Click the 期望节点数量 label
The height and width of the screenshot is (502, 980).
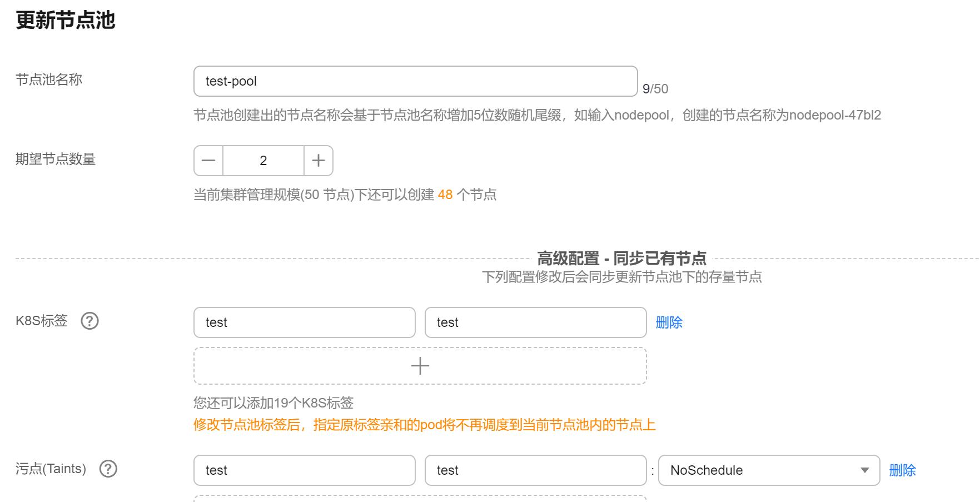point(56,159)
